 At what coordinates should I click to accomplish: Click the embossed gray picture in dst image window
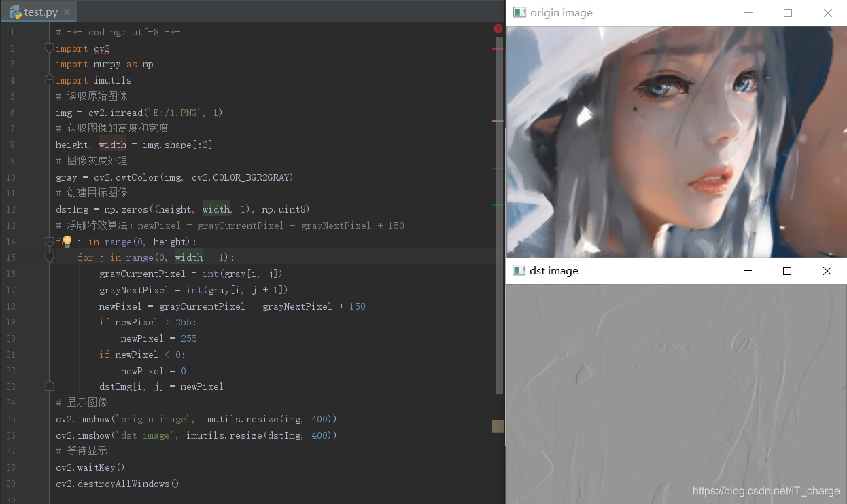pyautogui.click(x=676, y=394)
